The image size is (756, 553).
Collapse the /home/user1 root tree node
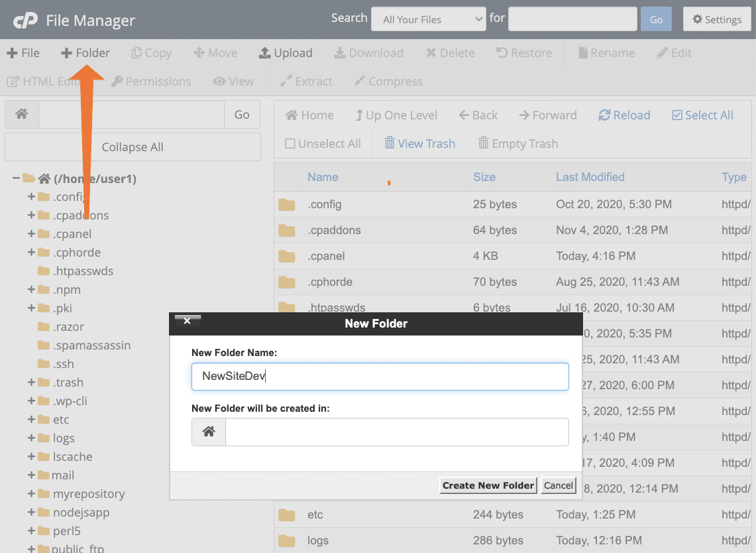click(16, 178)
